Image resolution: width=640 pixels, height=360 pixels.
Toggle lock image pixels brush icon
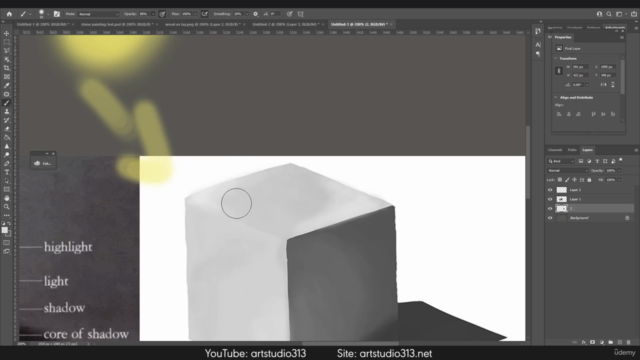[x=567, y=180]
